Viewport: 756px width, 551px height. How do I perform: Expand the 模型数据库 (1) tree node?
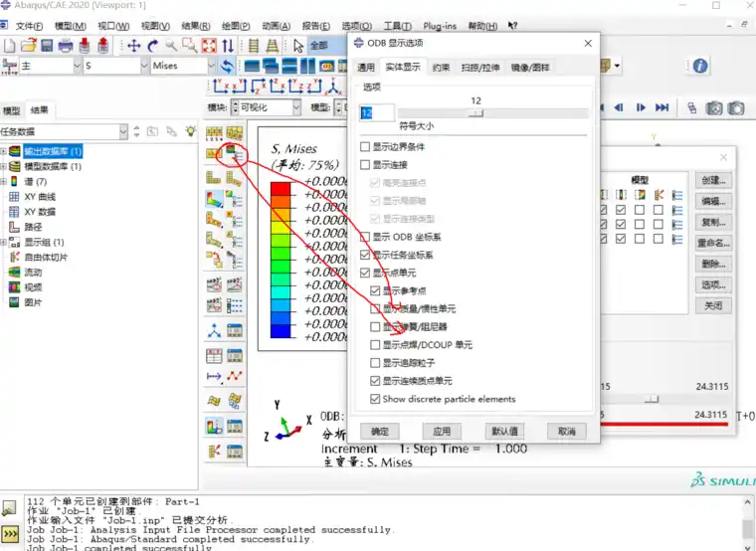(x=3, y=167)
